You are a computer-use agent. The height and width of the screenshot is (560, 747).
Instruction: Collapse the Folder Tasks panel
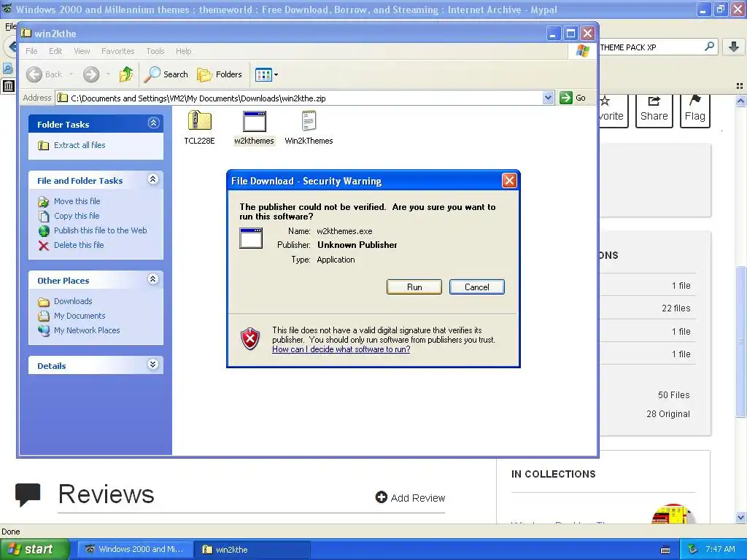[153, 123]
